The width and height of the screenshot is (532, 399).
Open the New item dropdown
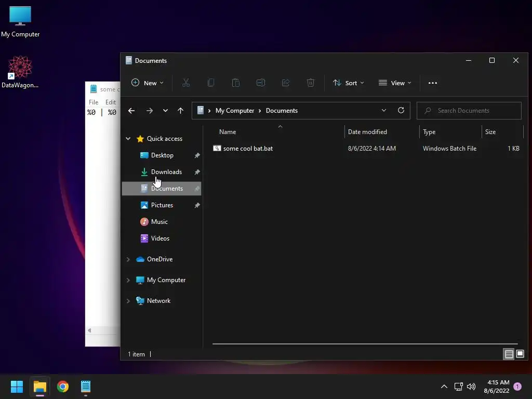click(x=147, y=83)
